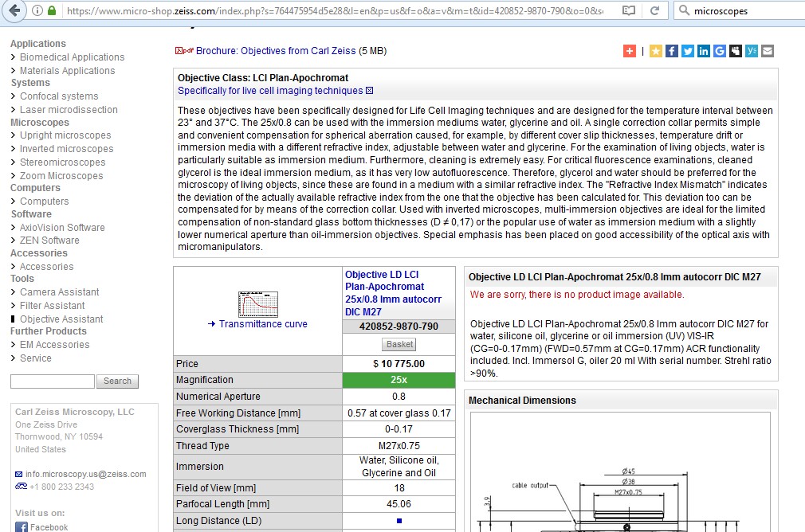The image size is (805, 532).
Task: Click the PDF icon beside the brochure link
Action: point(184,50)
